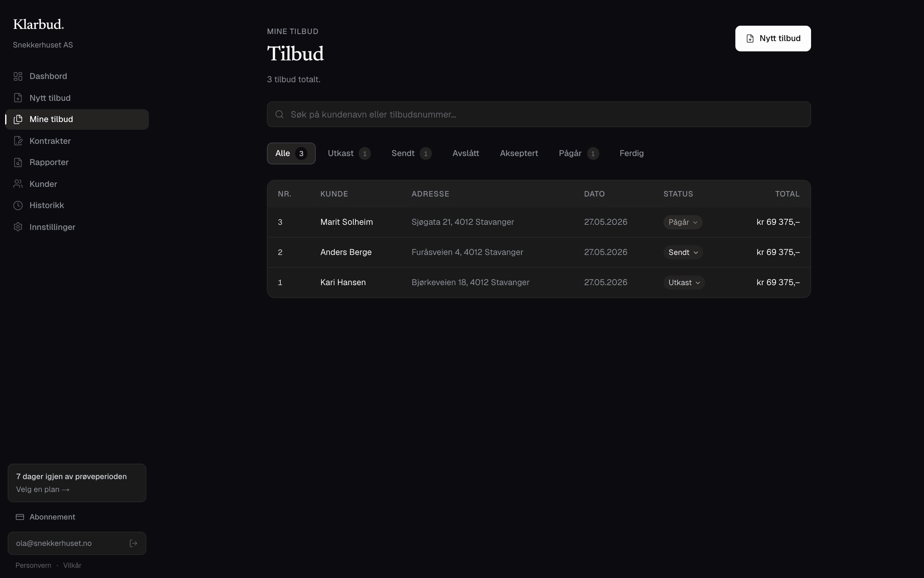Go to Kontrakter in sidebar

point(77,141)
